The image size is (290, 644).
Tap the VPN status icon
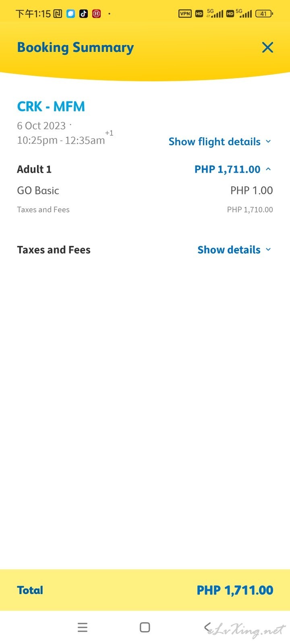coord(185,14)
